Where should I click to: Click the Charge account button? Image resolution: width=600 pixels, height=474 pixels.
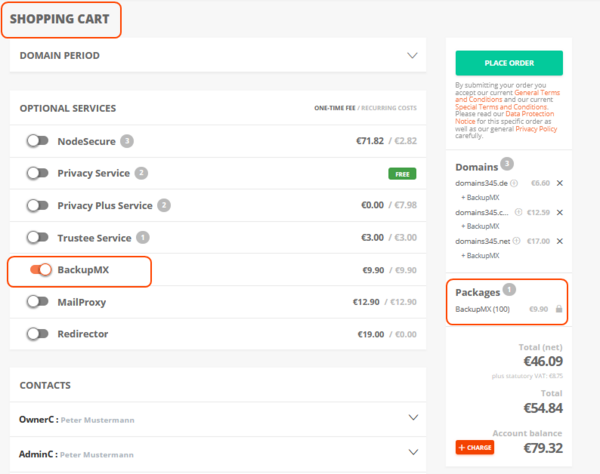[474, 447]
